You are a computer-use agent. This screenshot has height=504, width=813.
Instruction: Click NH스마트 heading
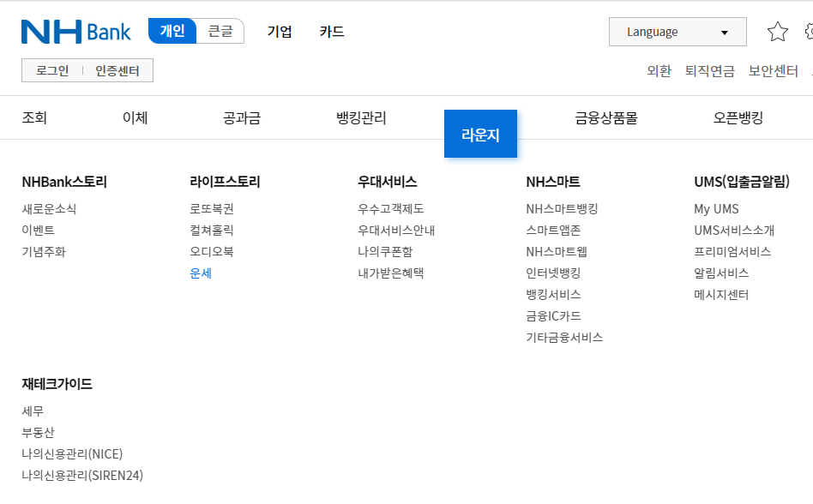[x=552, y=182]
